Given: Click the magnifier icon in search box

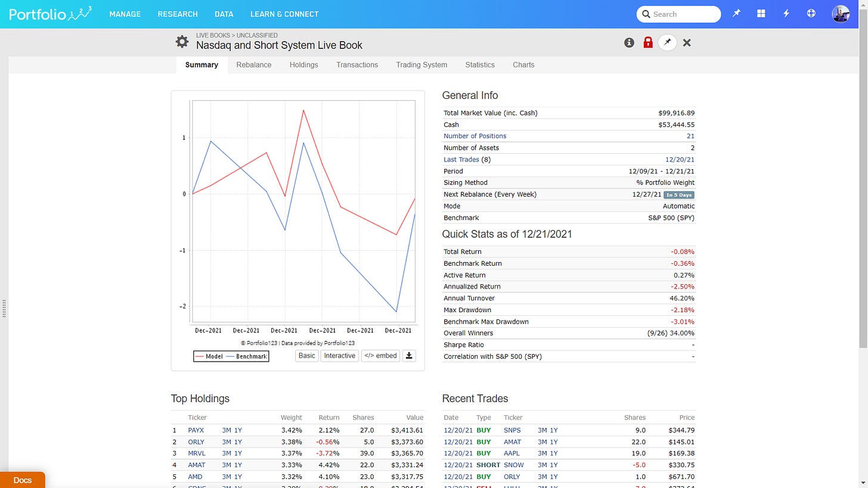Looking at the screenshot, I should tap(646, 14).
